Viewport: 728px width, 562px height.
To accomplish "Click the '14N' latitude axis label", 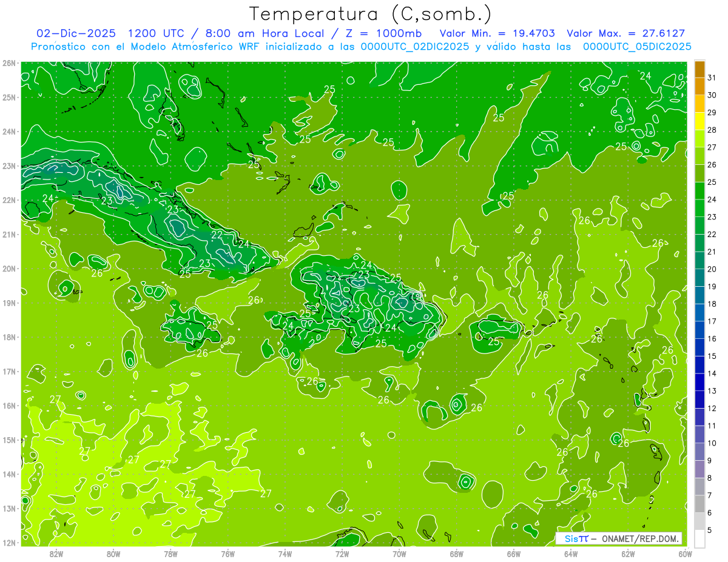I will point(9,474).
